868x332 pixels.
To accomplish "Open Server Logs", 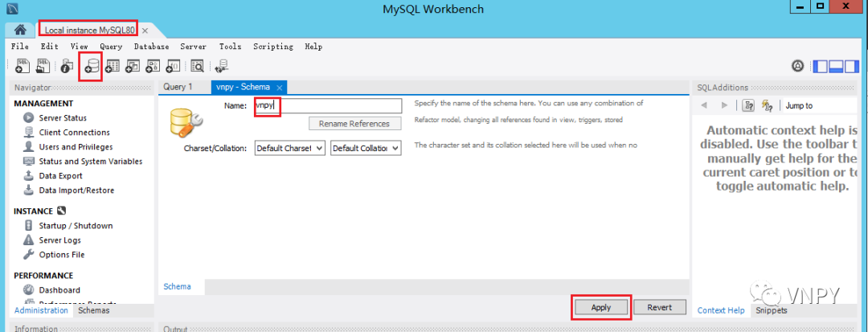I will pos(59,240).
